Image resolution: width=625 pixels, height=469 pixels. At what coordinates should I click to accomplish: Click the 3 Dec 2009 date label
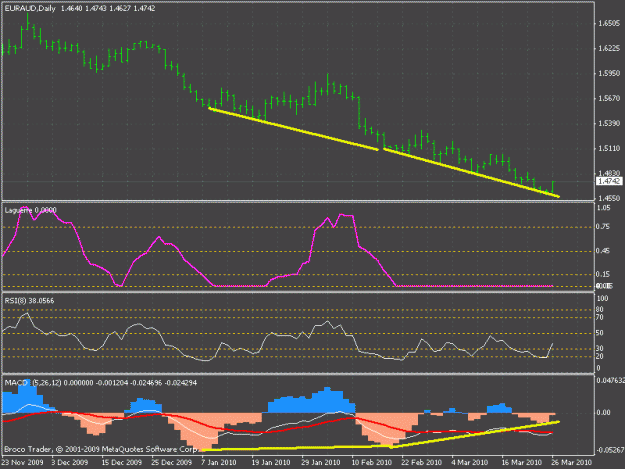click(x=69, y=462)
